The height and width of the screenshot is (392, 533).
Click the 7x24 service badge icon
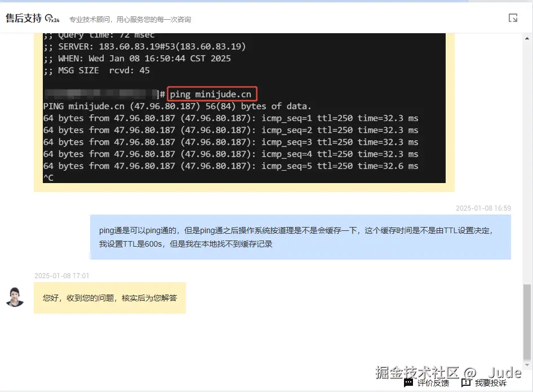point(51,17)
